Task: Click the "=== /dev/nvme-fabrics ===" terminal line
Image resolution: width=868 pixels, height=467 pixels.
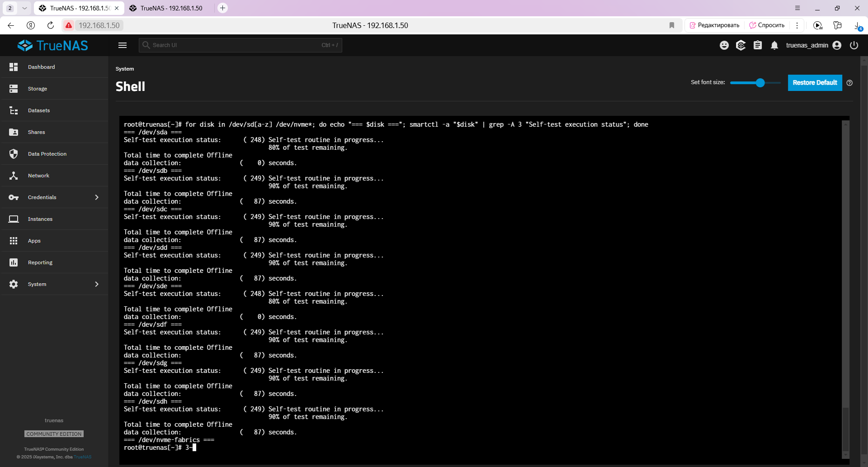Action: (169, 440)
